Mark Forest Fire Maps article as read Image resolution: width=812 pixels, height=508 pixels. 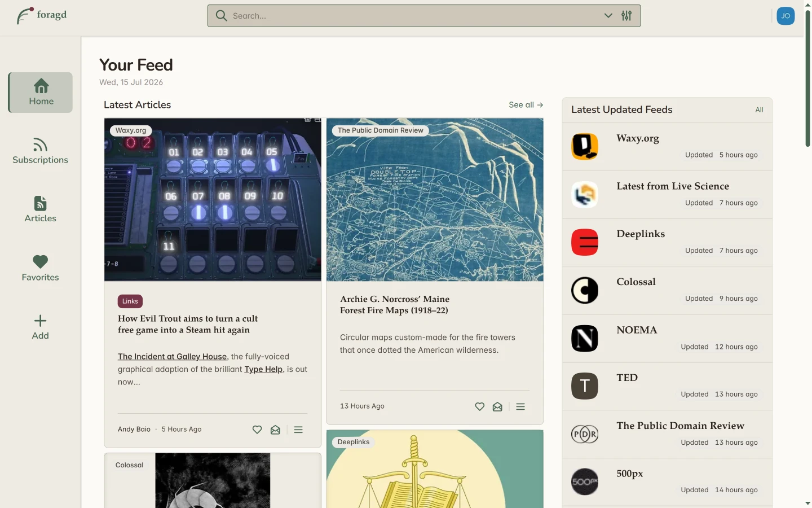coord(497,406)
